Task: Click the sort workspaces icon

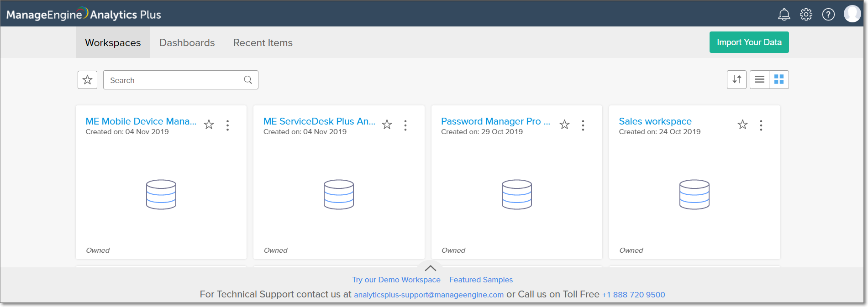Action: (736, 79)
